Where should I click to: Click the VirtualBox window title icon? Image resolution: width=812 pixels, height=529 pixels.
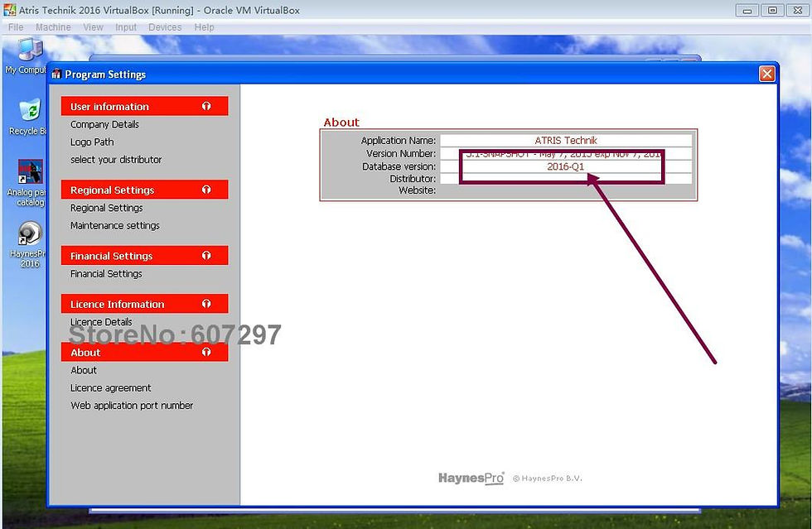tap(10, 10)
